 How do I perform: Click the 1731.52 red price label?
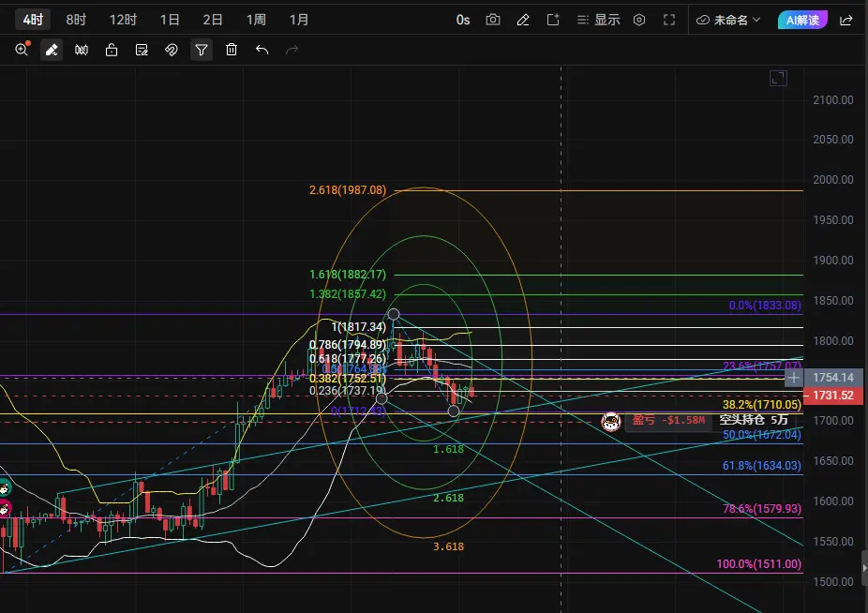[x=832, y=396]
